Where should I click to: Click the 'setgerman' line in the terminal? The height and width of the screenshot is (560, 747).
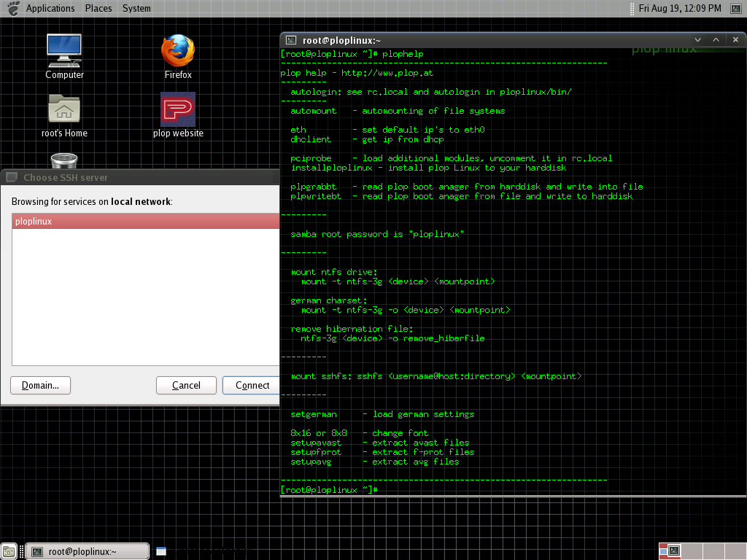pos(382,414)
